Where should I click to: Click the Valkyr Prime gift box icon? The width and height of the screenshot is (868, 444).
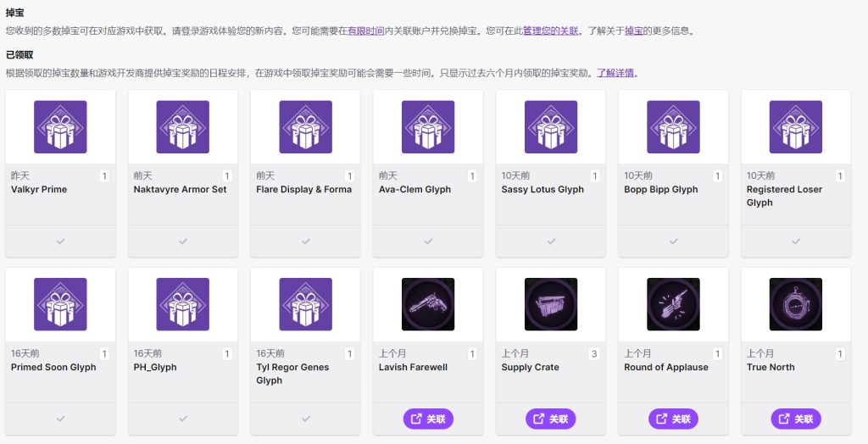tap(60, 127)
